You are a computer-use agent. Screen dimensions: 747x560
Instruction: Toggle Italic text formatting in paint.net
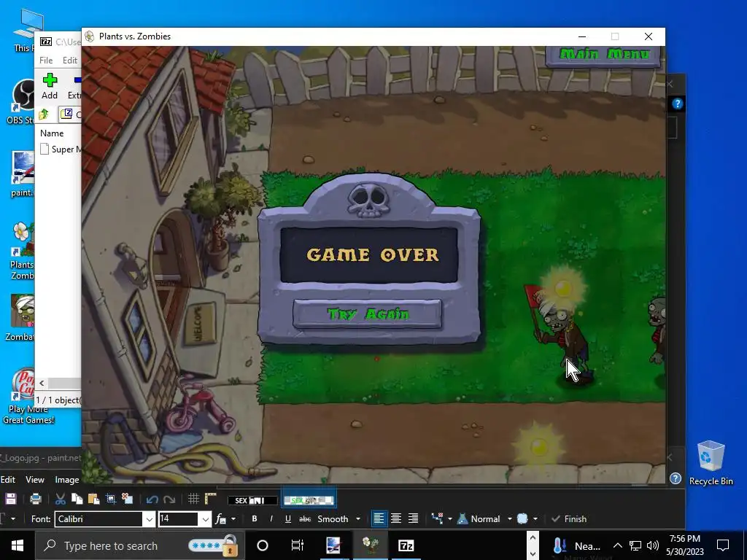coord(271,518)
